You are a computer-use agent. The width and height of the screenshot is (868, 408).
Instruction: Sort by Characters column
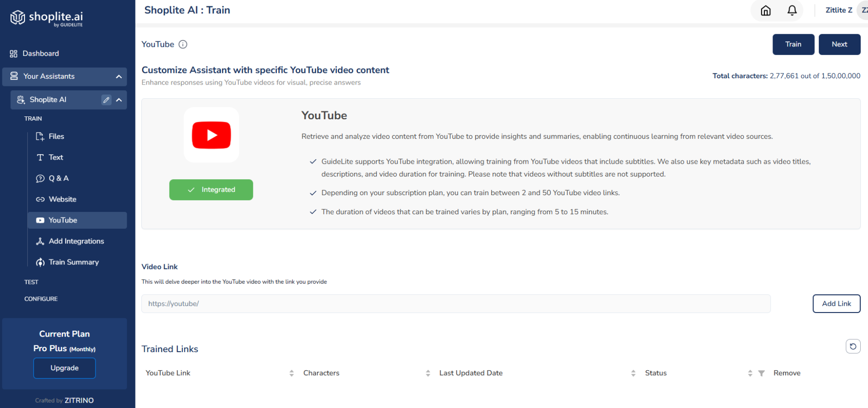[428, 373]
